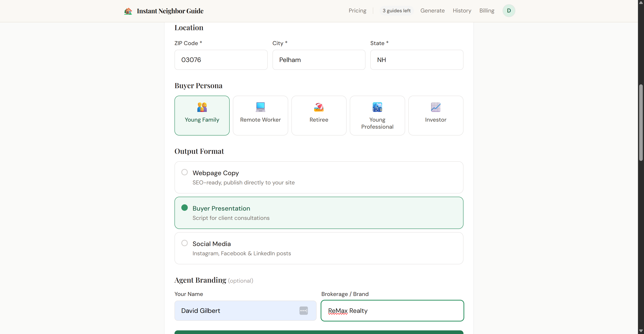Open the Billing page

point(486,11)
